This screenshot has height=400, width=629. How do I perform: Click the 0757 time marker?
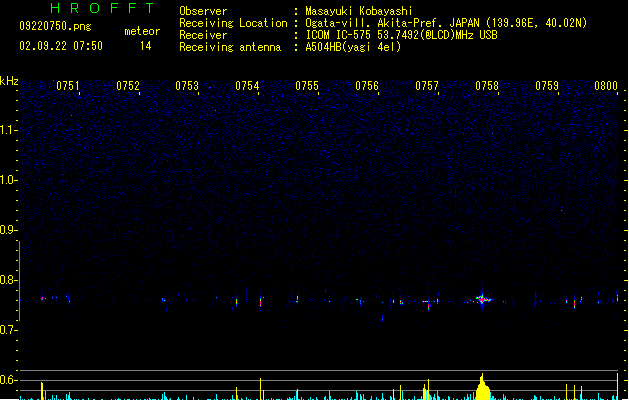click(x=427, y=86)
